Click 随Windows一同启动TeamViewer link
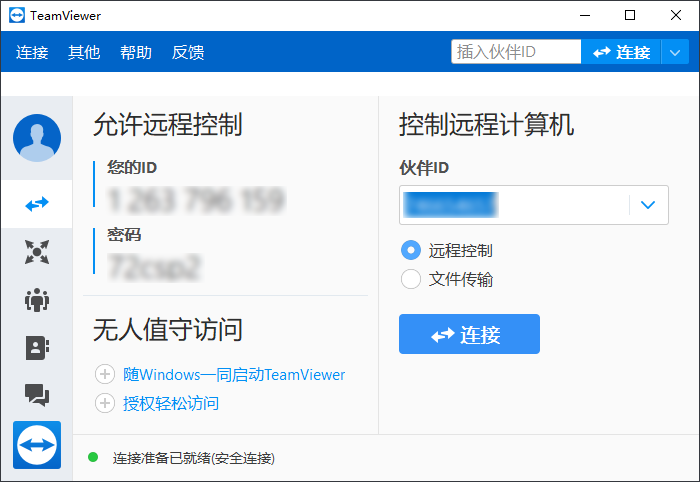Viewport: 700px width, 482px height. [234, 374]
